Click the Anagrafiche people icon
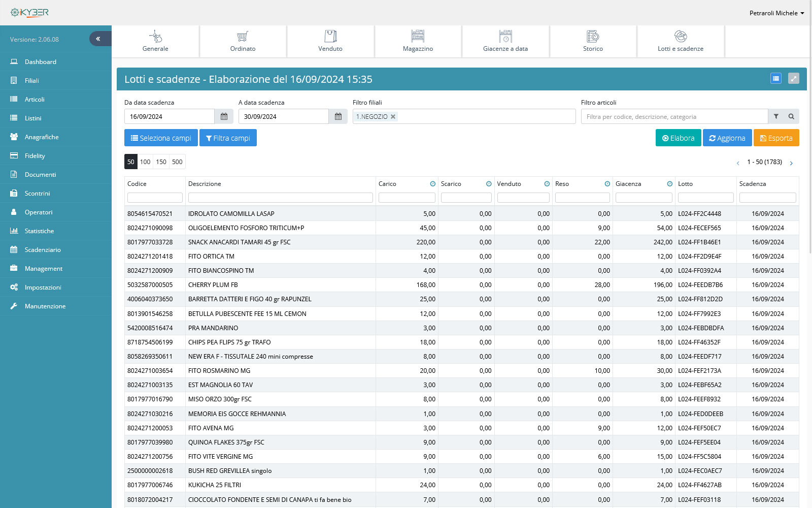 14,137
